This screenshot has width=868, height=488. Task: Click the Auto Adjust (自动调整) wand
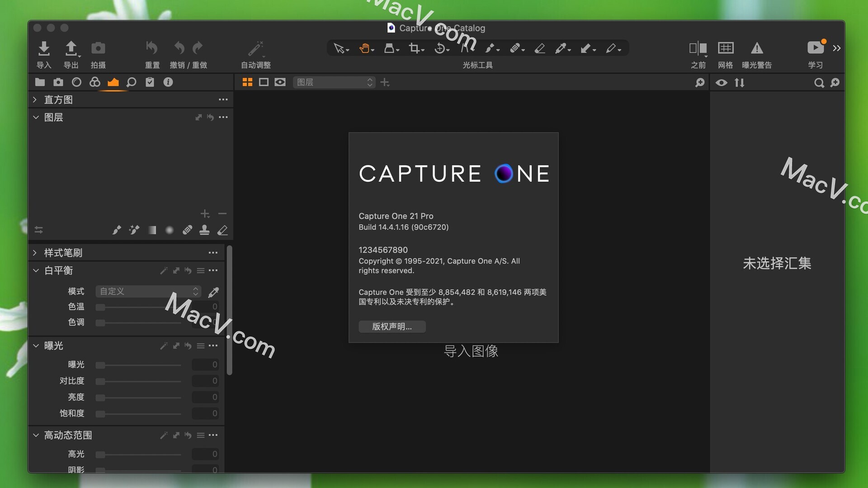pos(255,48)
